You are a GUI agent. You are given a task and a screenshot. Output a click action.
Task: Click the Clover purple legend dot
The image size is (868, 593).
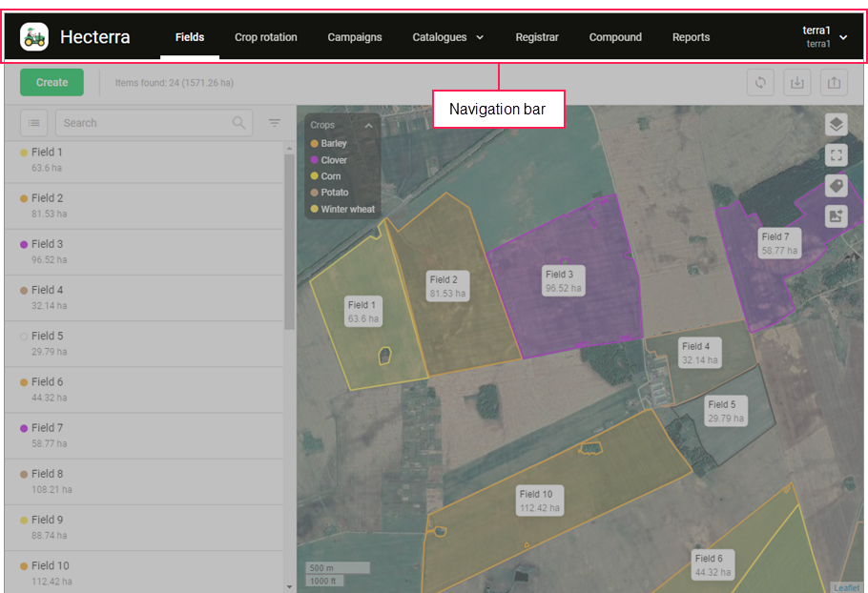click(314, 160)
